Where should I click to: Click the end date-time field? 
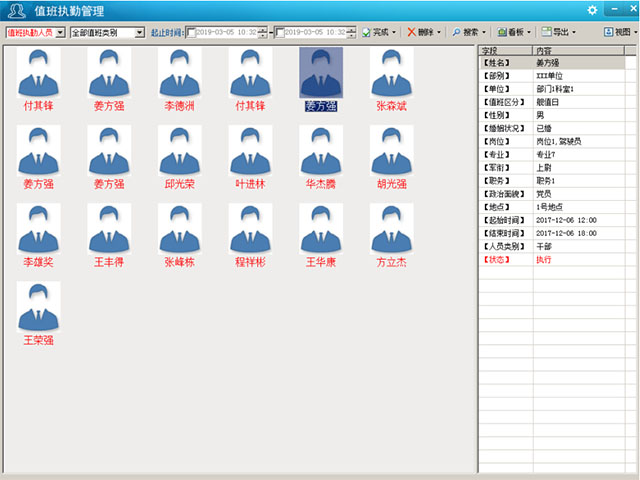[315, 32]
